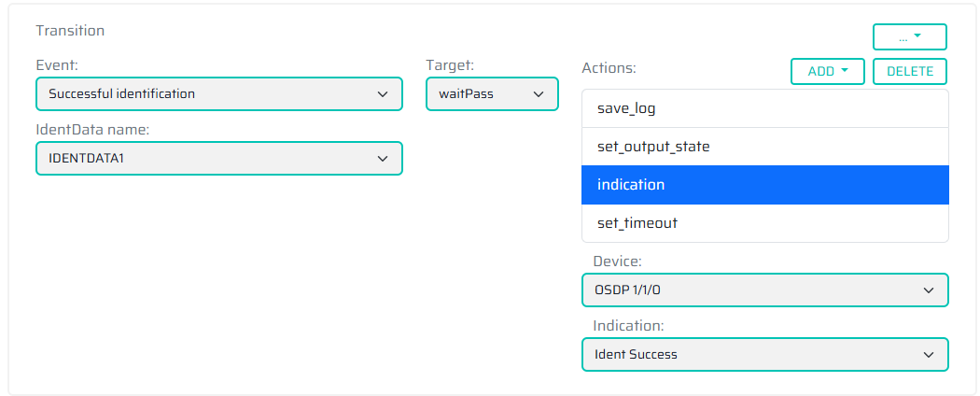Image resolution: width=980 pixels, height=396 pixels.
Task: Click the chevron beside Ident Success
Action: click(928, 355)
